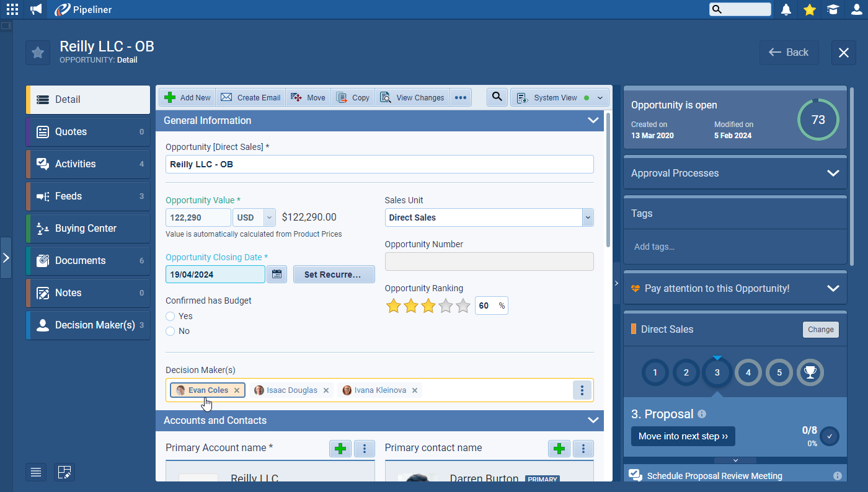Open the notifications bell
The image size is (868, 492).
point(786,9)
